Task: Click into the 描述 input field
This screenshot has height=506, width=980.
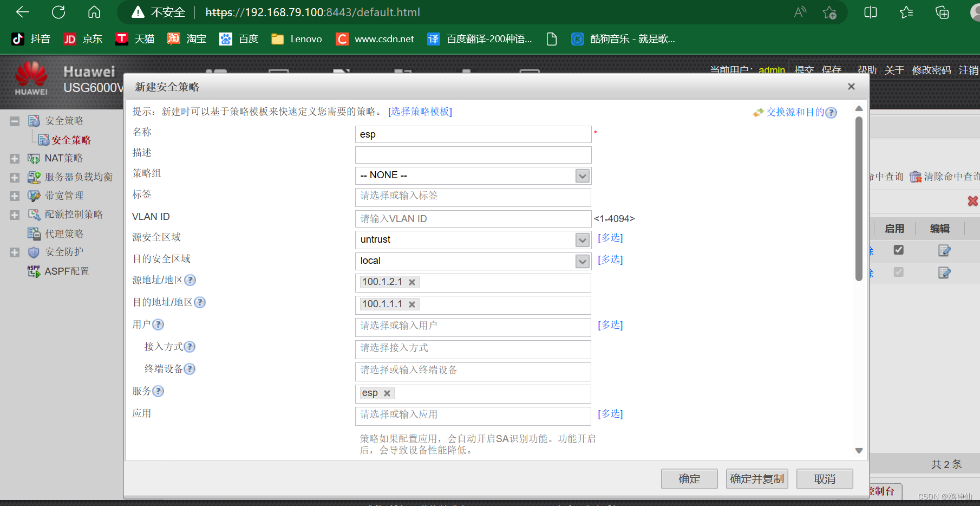Action: (473, 155)
